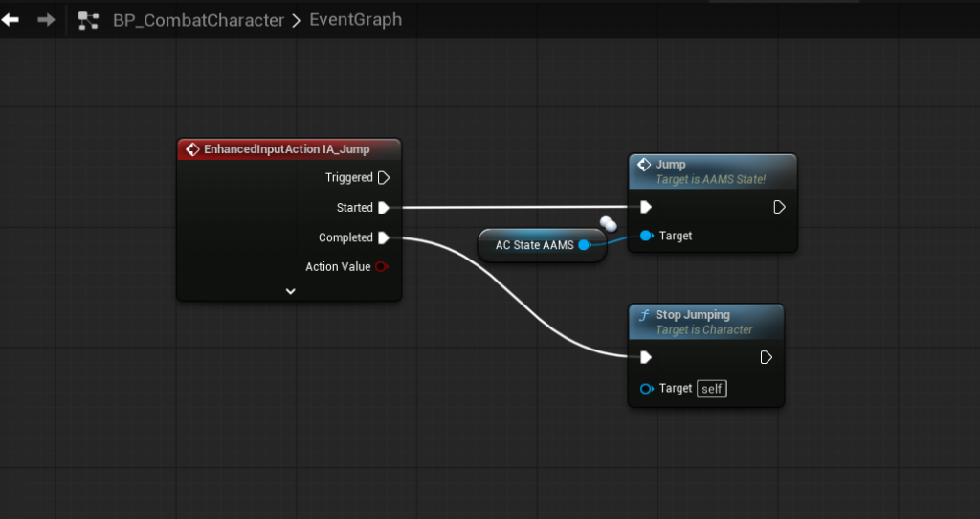Select the EnhancedInputAction IA_Jump node header
The image size is (980, 519).
(x=286, y=149)
